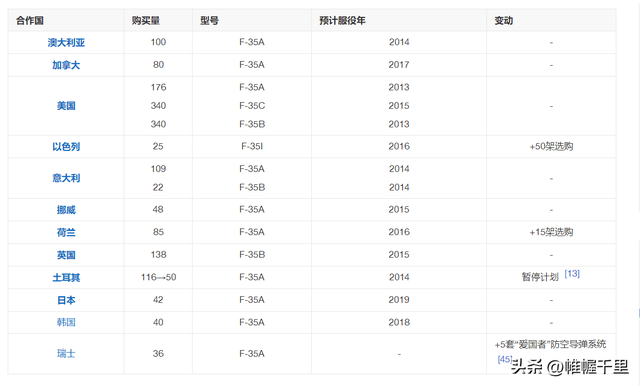The image size is (640, 386).
Task: Open the 韩国 country link
Action: pyautogui.click(x=66, y=322)
